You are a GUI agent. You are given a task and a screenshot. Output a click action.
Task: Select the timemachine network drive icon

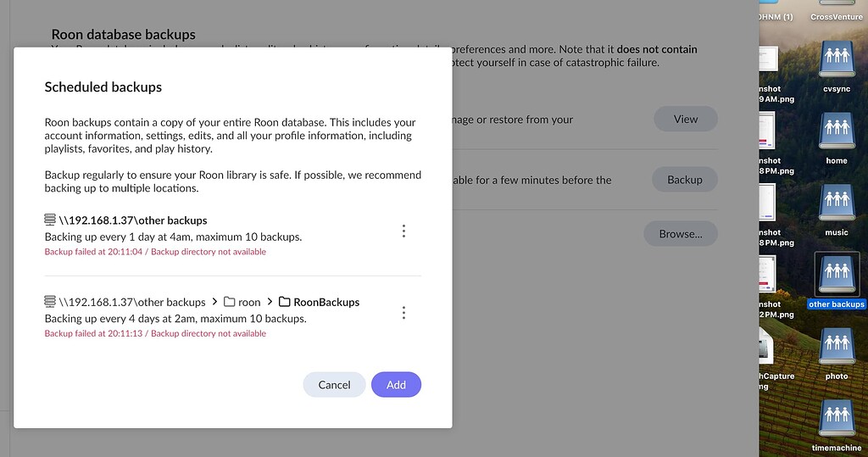pyautogui.click(x=837, y=419)
